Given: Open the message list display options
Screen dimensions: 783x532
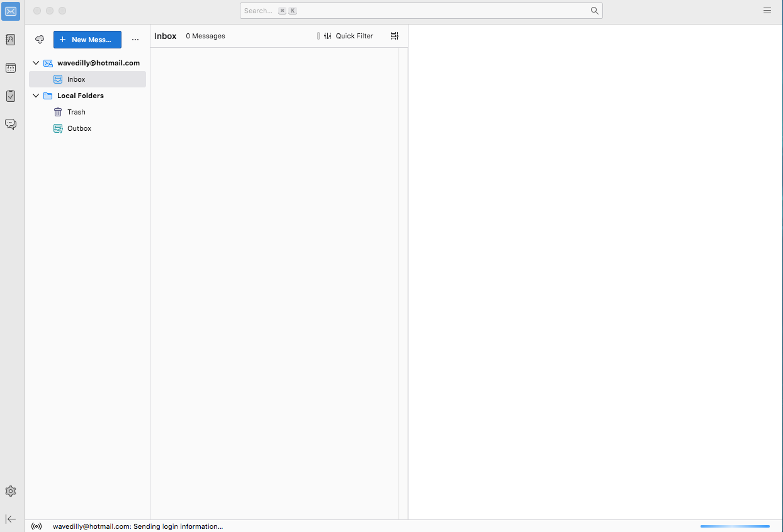Looking at the screenshot, I should [395, 36].
